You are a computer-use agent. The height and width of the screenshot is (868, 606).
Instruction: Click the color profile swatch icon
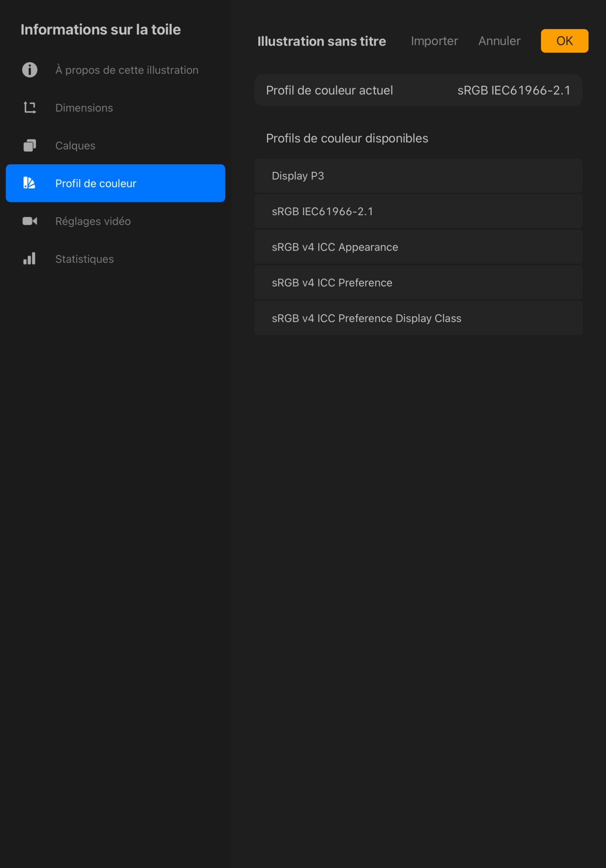pyautogui.click(x=30, y=183)
